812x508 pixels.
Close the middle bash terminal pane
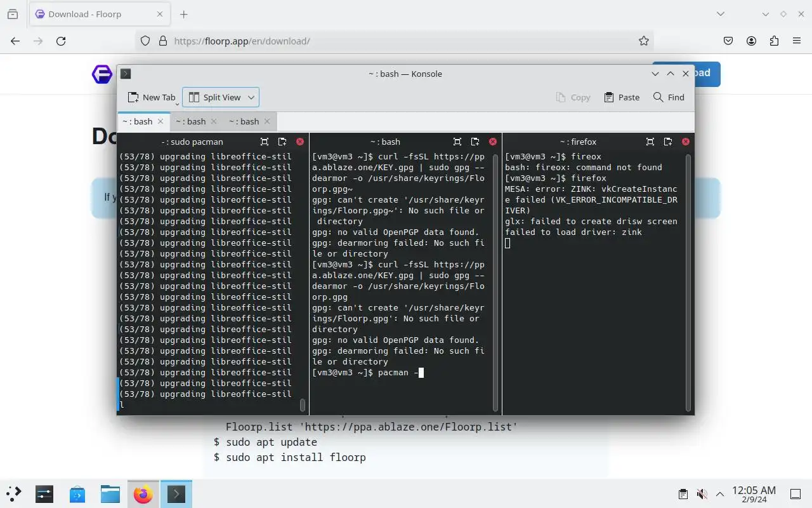pyautogui.click(x=493, y=142)
